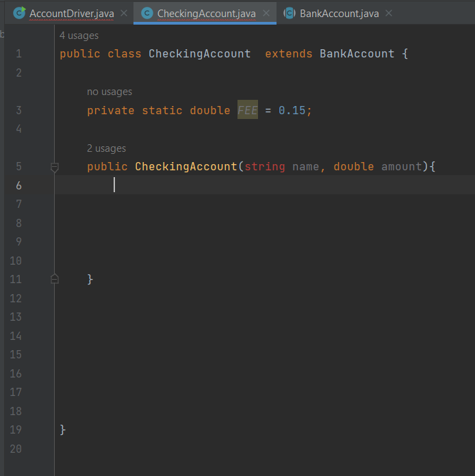Close the CheckingAccount.java tab
This screenshot has width=475, height=476.
point(266,14)
